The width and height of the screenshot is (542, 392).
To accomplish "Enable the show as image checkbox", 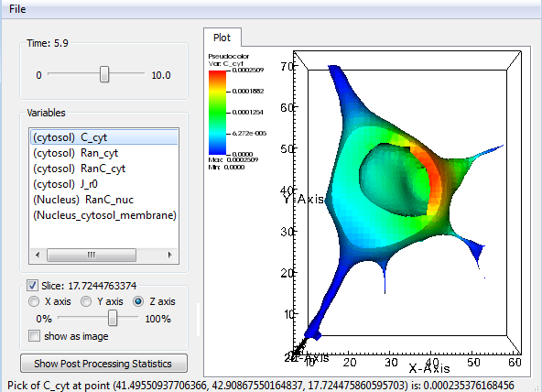I will point(34,336).
